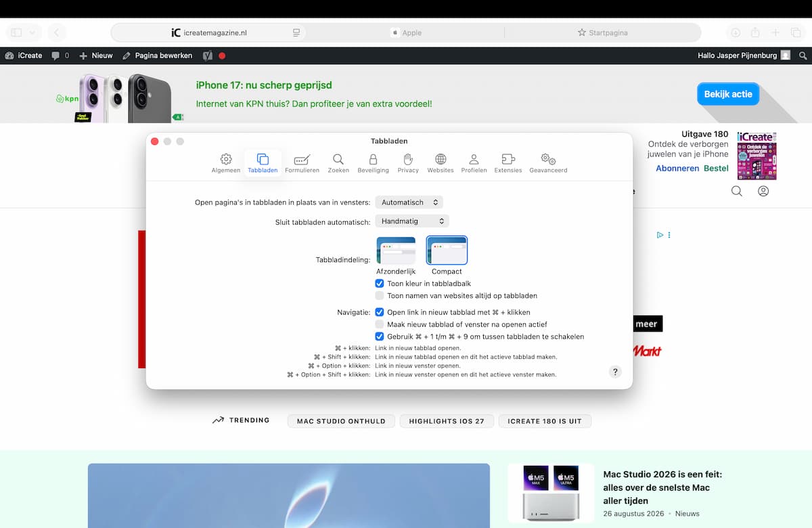Uncheck Gebruik ⌘ + 1 t/m ⌘ + 9 option

coord(380,336)
